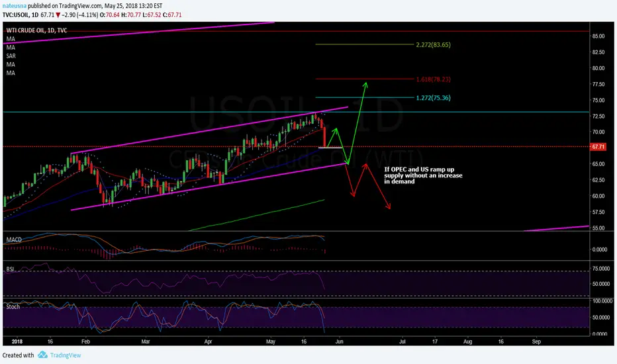The height and width of the screenshot is (364, 617).
Task: Click the Jun date axis label
Action: point(339,341)
